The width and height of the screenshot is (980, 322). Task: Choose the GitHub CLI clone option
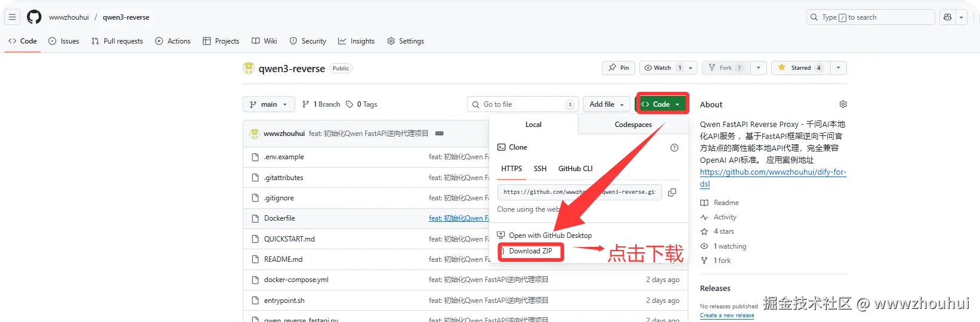pyautogui.click(x=576, y=169)
